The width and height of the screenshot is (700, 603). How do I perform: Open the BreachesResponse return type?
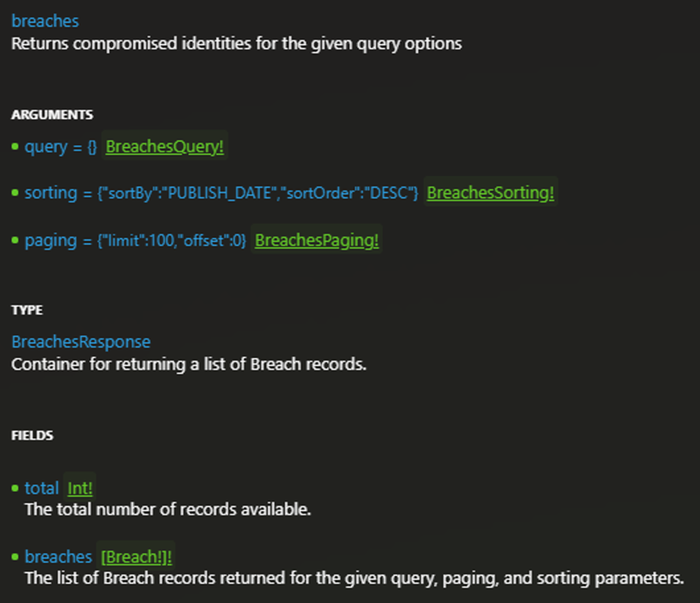click(80, 341)
